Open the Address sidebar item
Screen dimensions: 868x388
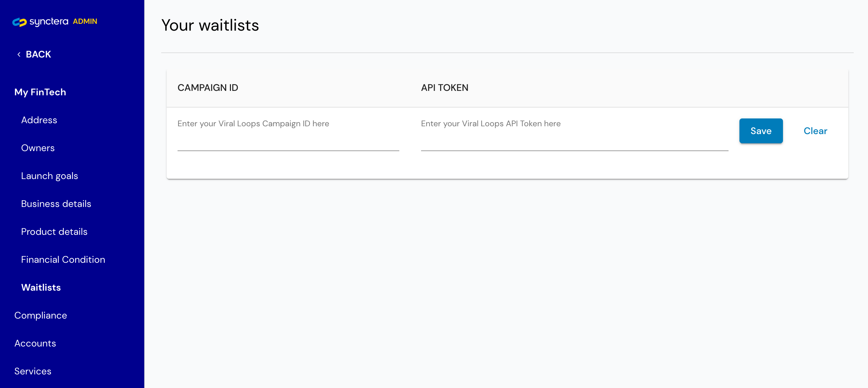point(39,120)
